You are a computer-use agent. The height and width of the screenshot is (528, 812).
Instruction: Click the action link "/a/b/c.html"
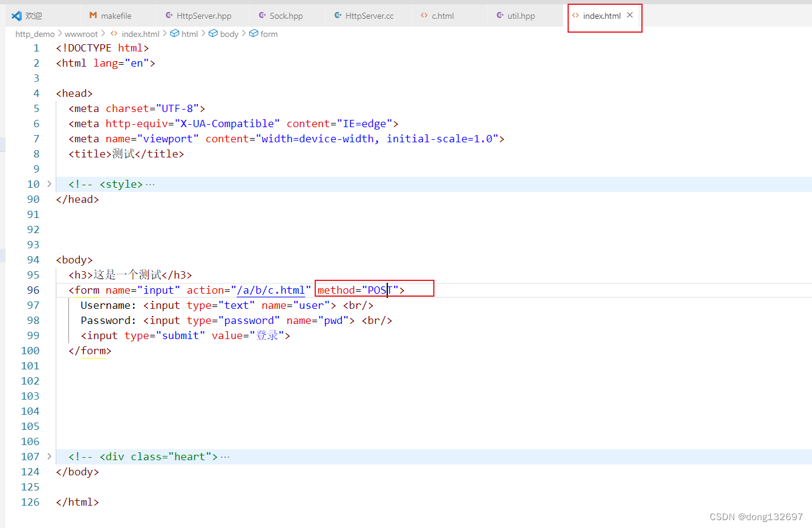tap(270, 290)
